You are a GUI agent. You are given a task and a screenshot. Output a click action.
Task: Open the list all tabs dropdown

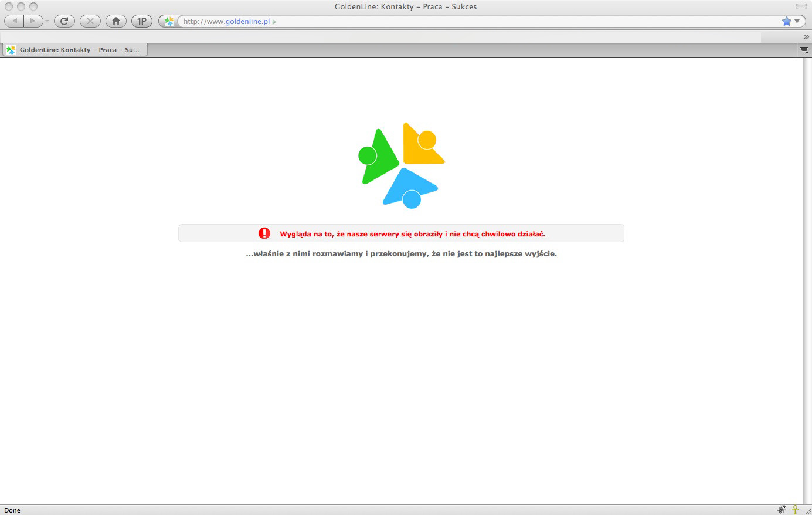(805, 50)
